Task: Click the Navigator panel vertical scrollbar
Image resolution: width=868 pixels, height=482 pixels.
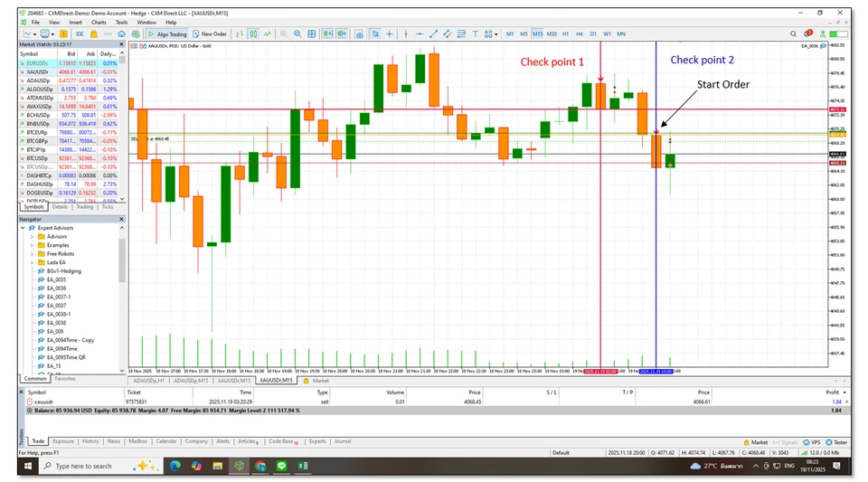Action: (x=122, y=298)
